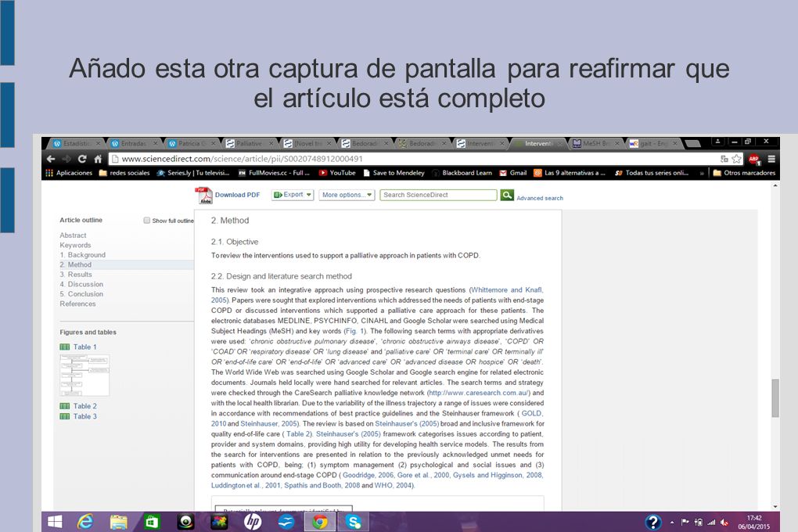Image resolution: width=798 pixels, height=532 pixels.
Task: Click the muted volume tray icon
Action: (724, 523)
